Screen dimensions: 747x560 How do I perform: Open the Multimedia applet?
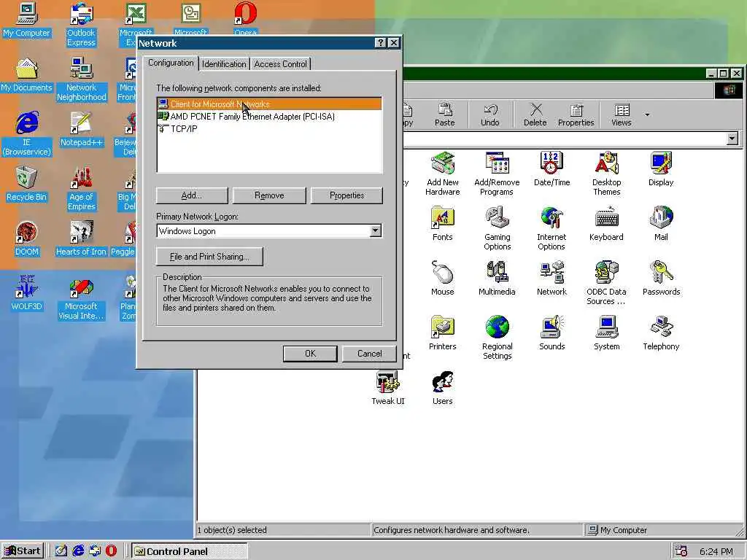[497, 278]
